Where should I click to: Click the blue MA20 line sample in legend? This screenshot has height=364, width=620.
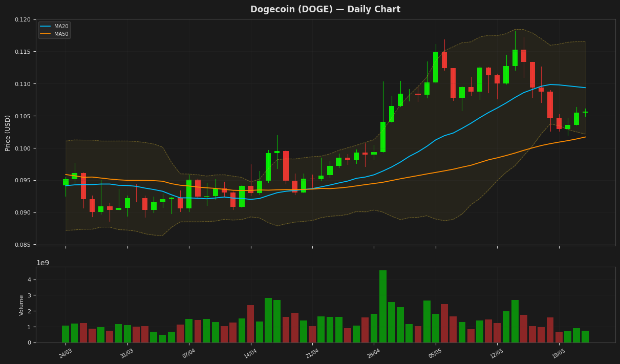coord(46,26)
